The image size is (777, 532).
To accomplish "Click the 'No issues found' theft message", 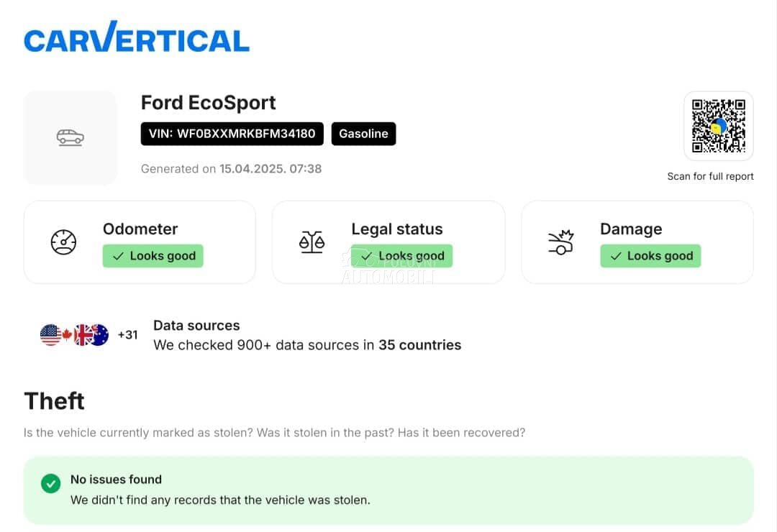I will click(116, 480).
